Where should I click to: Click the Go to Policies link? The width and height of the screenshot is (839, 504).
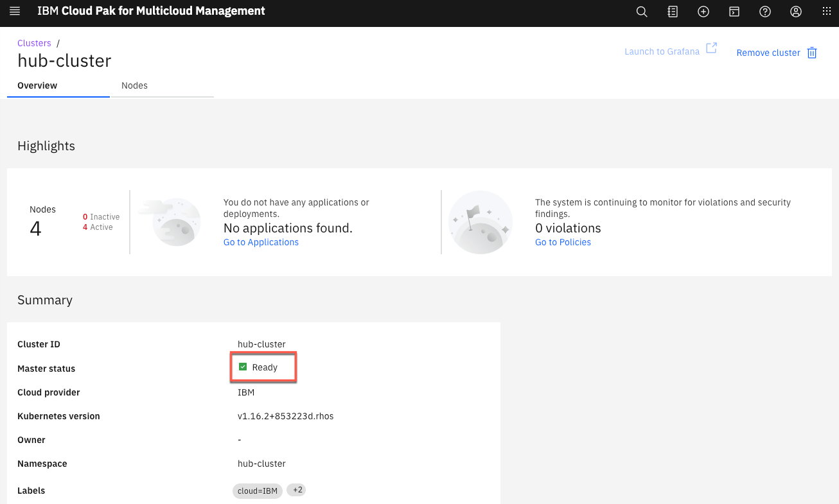coord(563,242)
